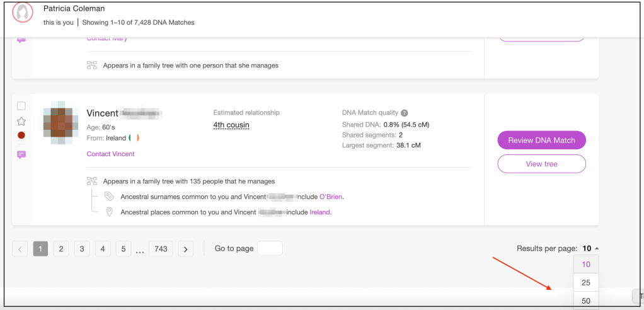Choose 10 results per page option

point(586,265)
